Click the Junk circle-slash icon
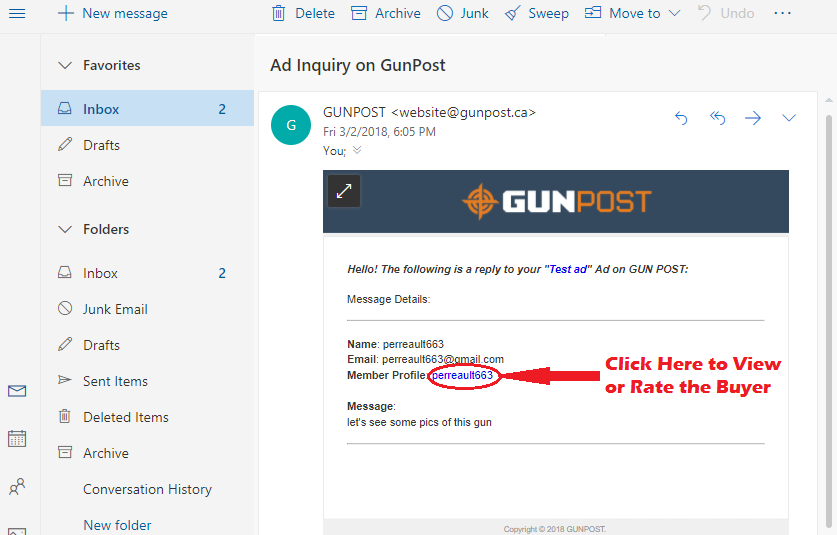Image resolution: width=837 pixels, height=535 pixels. click(445, 13)
